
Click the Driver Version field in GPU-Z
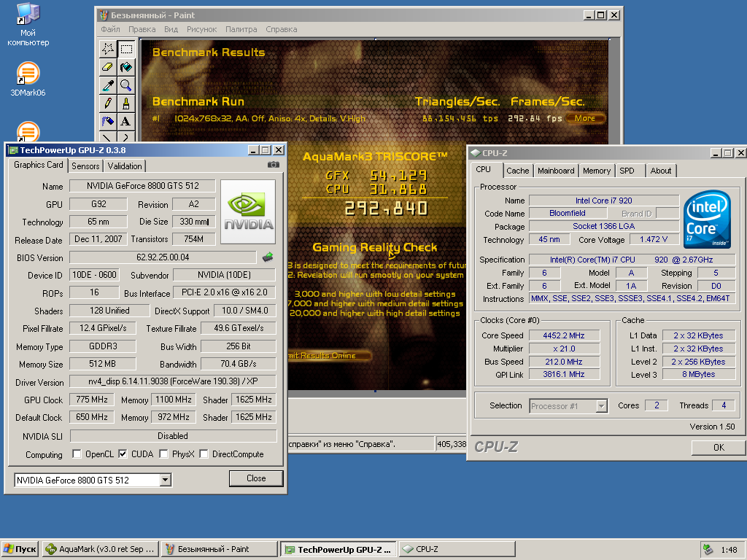click(x=172, y=382)
